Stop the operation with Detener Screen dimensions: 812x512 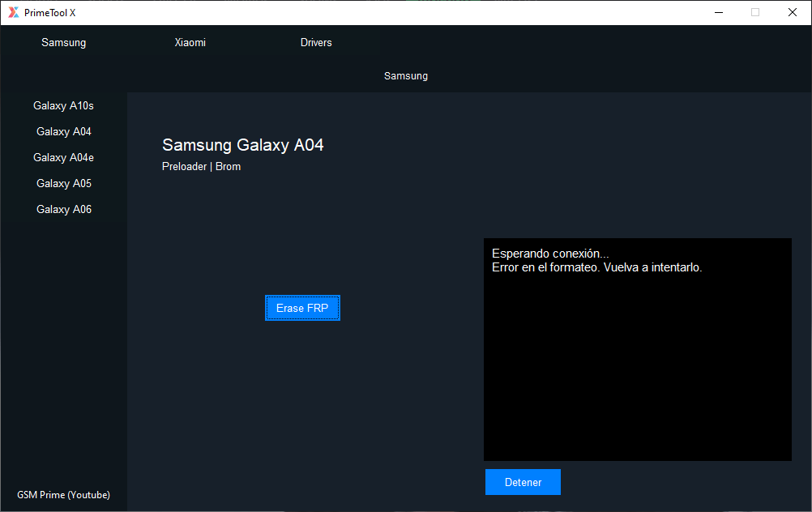tap(523, 482)
